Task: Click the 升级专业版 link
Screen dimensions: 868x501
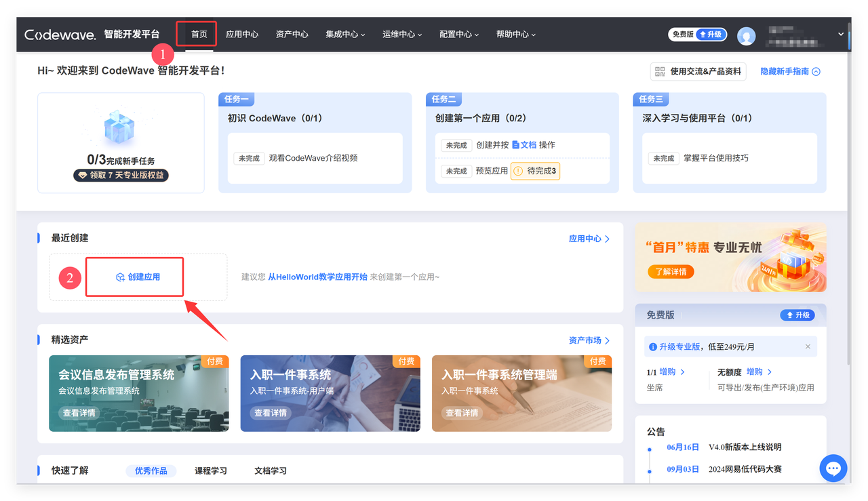Action: click(679, 346)
